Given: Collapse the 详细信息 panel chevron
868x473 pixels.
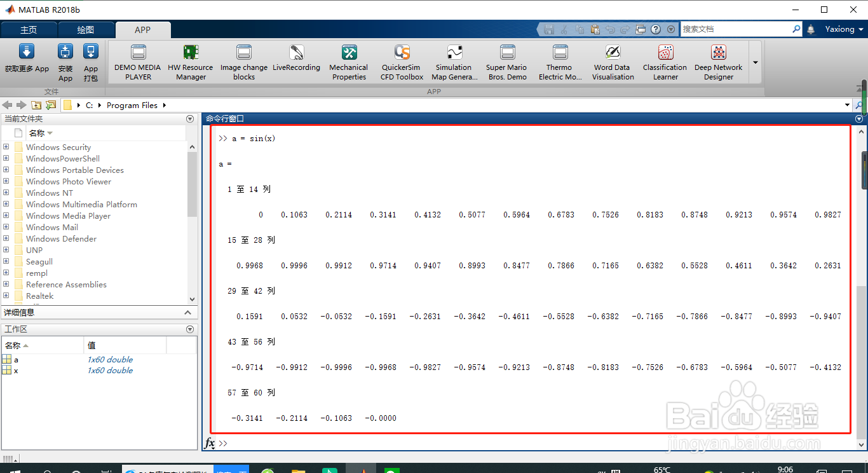Looking at the screenshot, I should (187, 312).
